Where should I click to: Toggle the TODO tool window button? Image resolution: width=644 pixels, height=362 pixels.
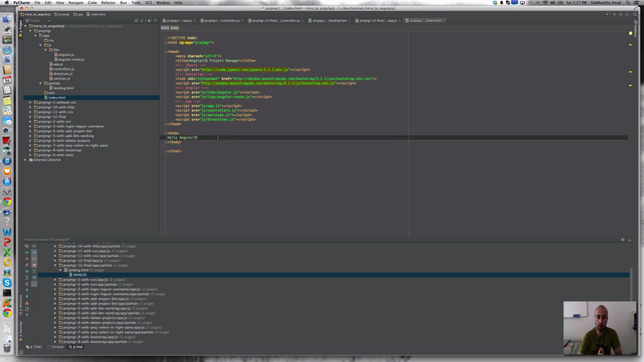(35, 347)
